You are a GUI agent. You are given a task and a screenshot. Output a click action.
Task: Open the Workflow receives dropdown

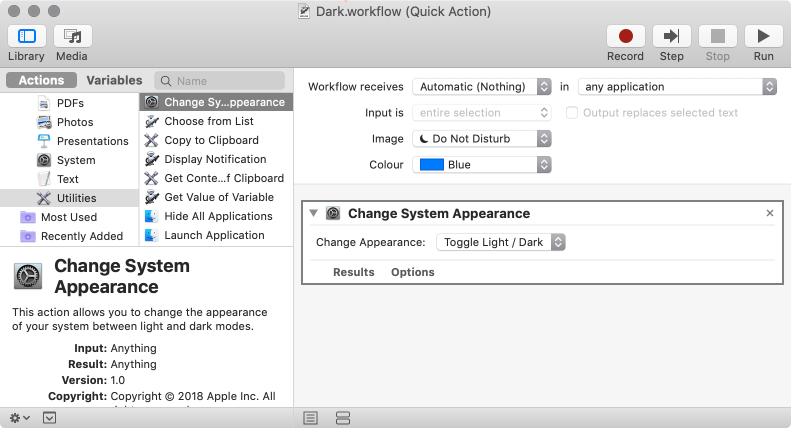click(x=482, y=87)
